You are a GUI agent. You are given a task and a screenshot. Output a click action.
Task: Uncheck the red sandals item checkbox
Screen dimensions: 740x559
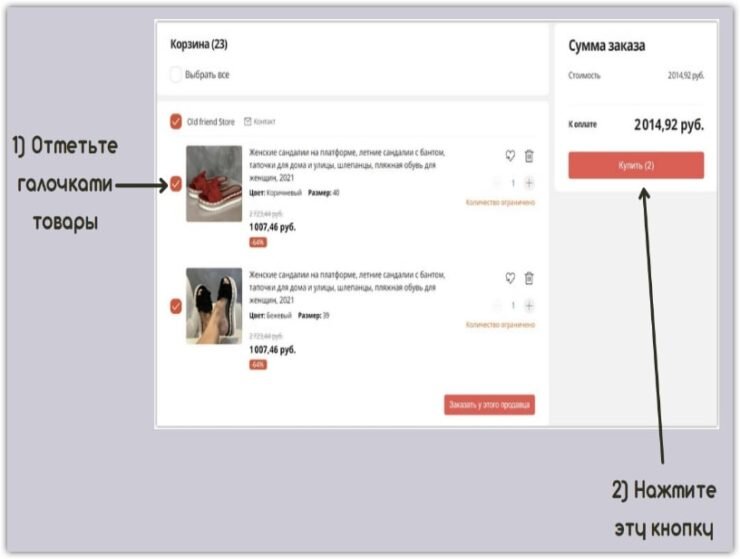click(x=176, y=184)
